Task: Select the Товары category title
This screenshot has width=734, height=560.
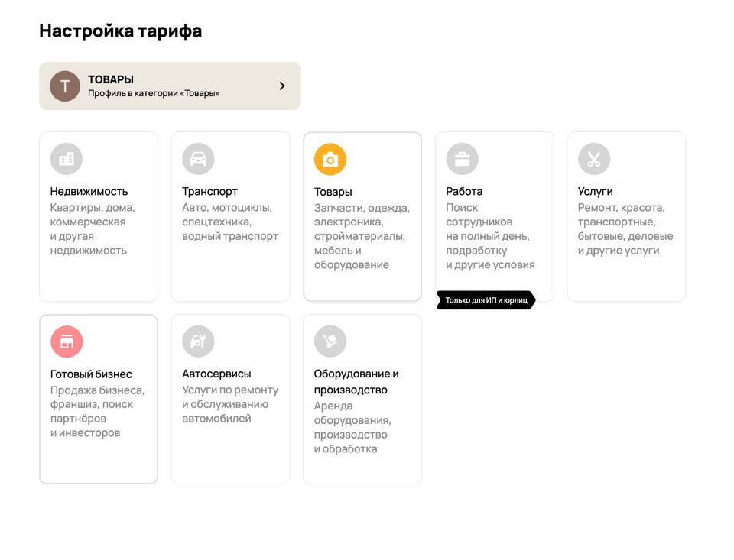Action: click(x=333, y=192)
